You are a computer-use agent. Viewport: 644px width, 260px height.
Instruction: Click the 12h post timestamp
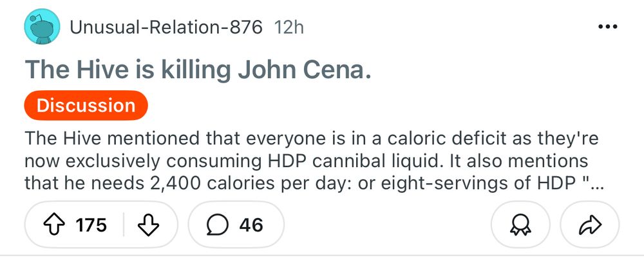289,28
